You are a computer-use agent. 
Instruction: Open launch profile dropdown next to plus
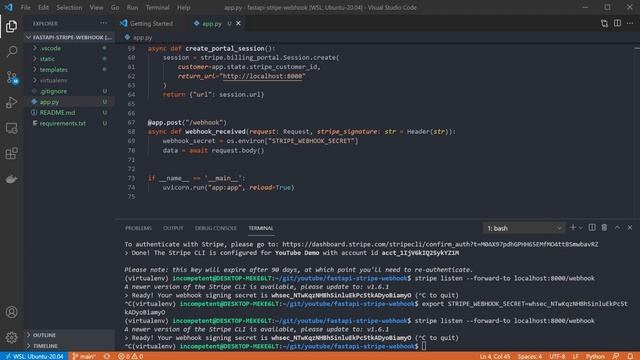(x=581, y=228)
